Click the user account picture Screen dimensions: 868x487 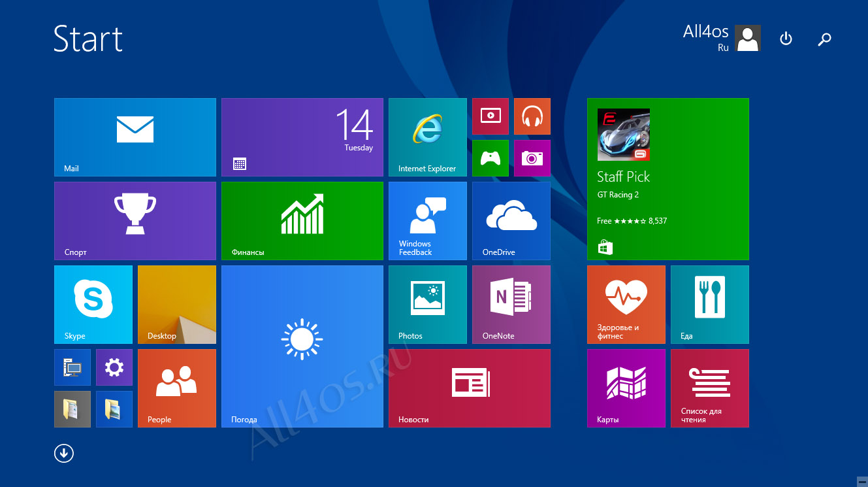tap(748, 38)
